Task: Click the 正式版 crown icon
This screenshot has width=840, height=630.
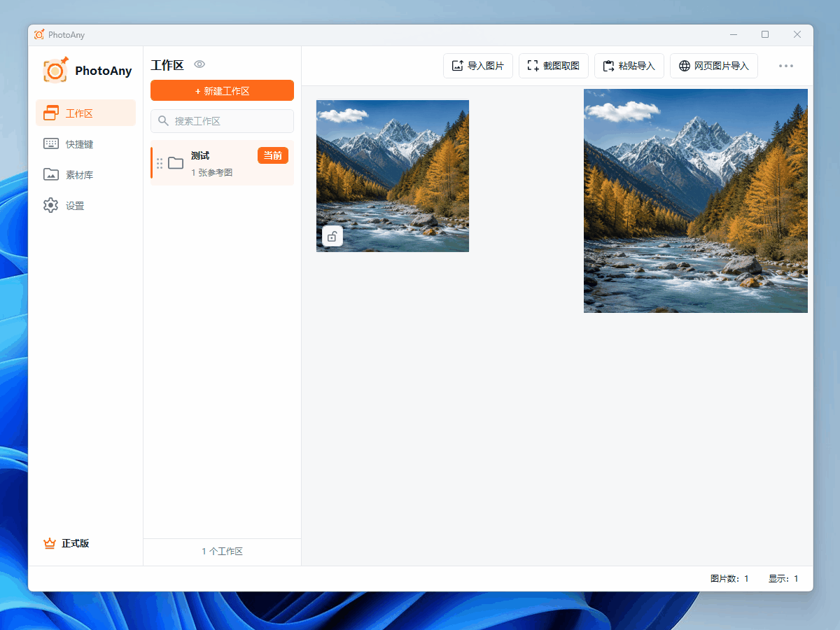Action: 49,543
